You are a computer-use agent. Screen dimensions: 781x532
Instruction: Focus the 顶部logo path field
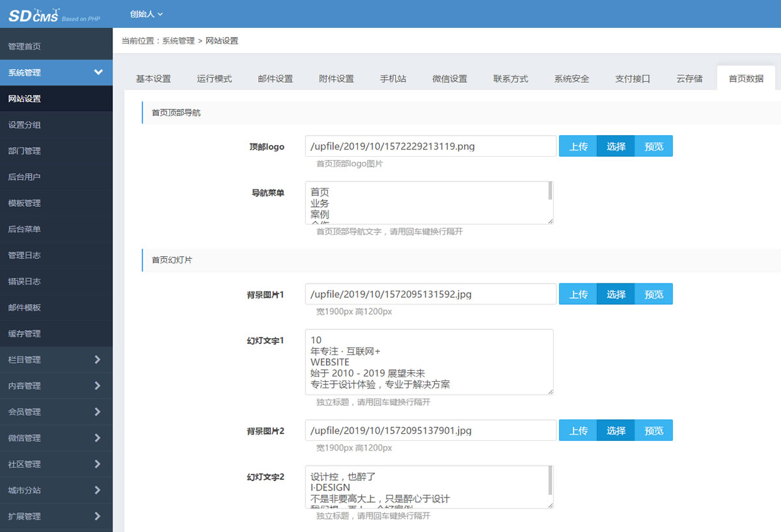(x=431, y=146)
